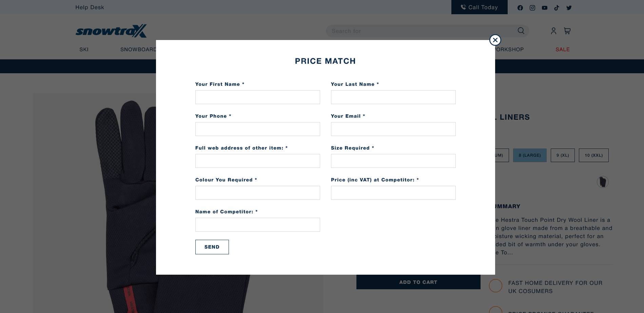The image size is (644, 313).
Task: Select the 10 (XXL) size option
Action: pyautogui.click(x=593, y=155)
